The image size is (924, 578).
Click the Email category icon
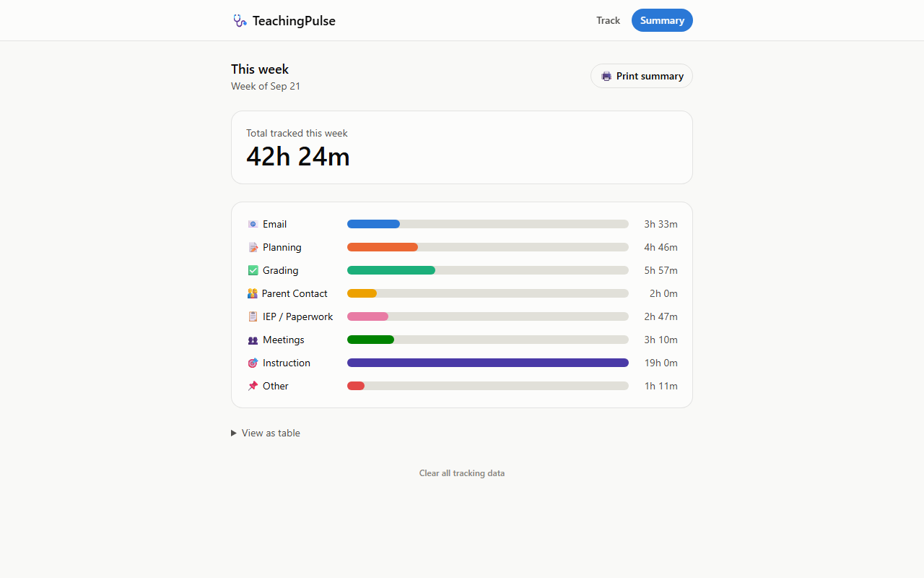[253, 224]
